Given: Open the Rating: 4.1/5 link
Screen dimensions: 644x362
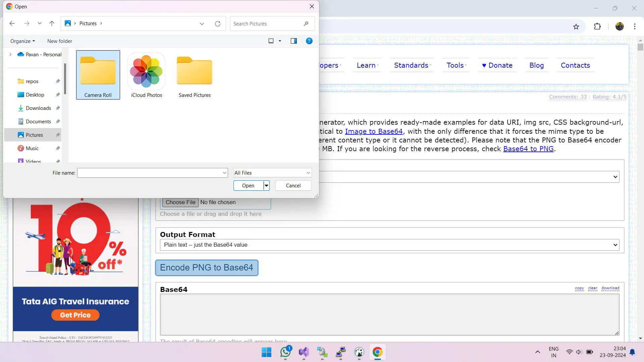Looking at the screenshot, I should click(x=609, y=97).
